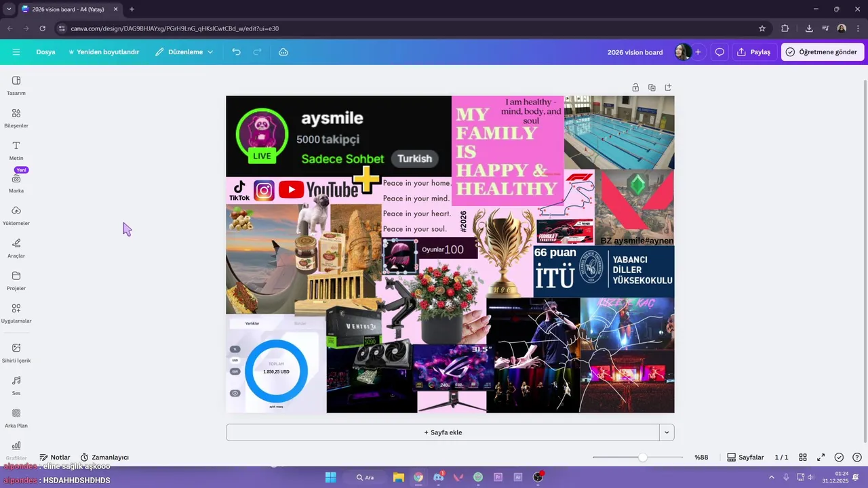Open the Dosya file menu
868x488 pixels.
pyautogui.click(x=45, y=52)
